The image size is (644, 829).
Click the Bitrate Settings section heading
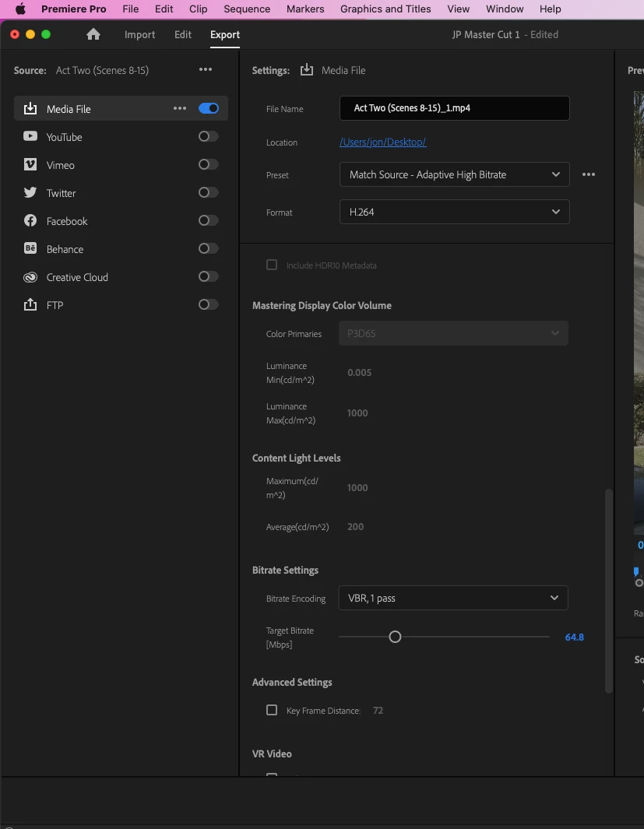coord(286,570)
